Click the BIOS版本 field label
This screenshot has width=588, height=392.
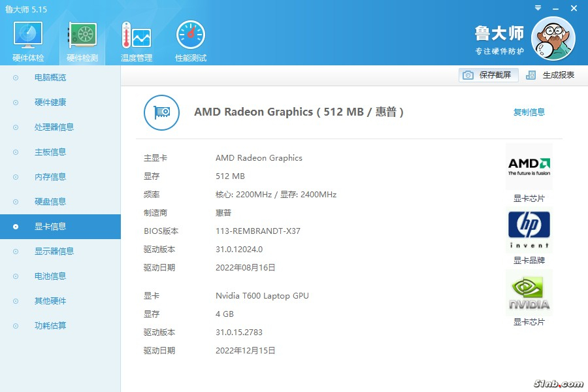point(161,231)
